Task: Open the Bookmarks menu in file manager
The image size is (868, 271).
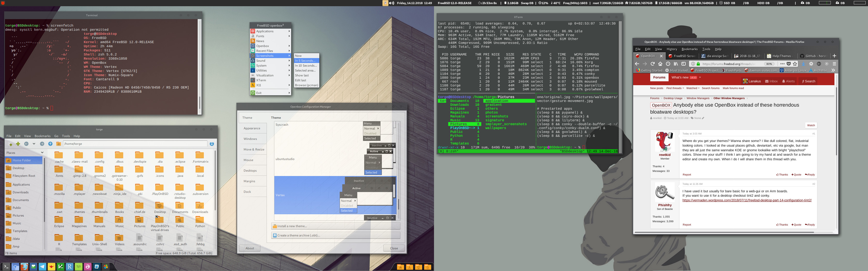Action: point(42,136)
